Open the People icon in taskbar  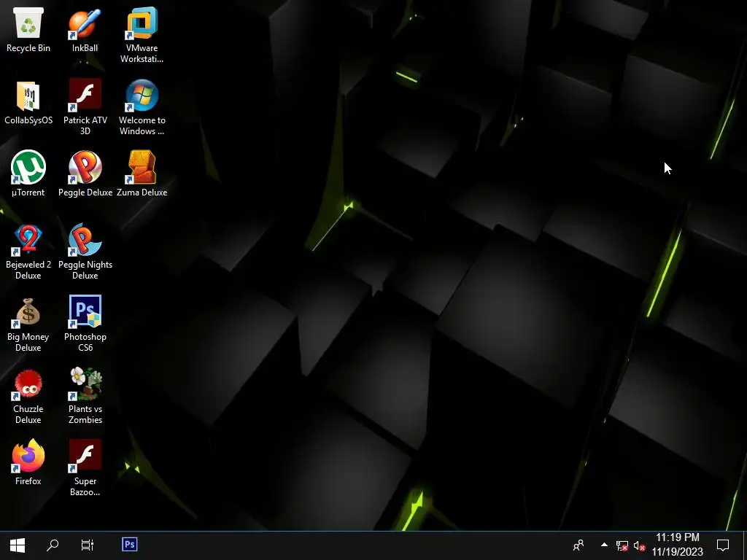tap(578, 545)
